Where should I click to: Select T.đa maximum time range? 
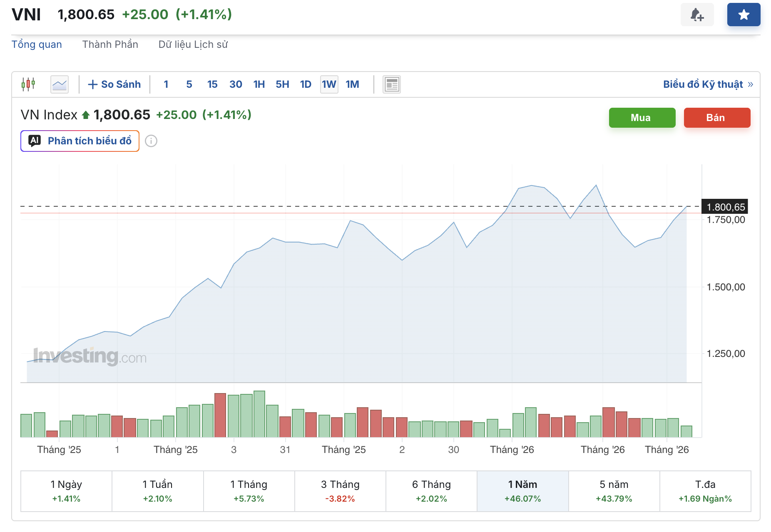pos(705,491)
